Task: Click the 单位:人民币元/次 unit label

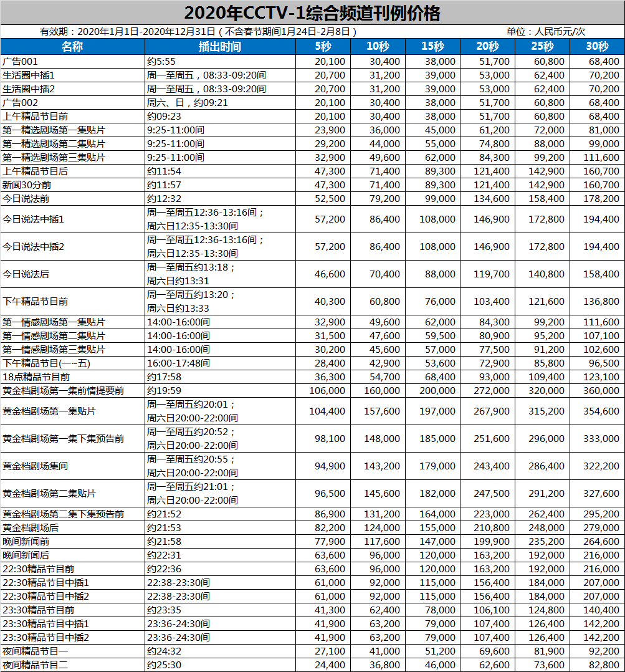Action: (545, 32)
